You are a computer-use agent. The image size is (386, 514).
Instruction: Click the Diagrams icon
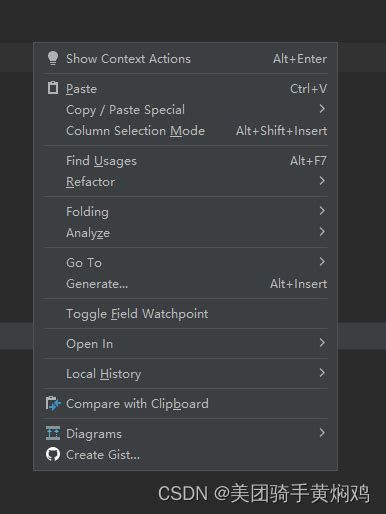click(x=53, y=433)
